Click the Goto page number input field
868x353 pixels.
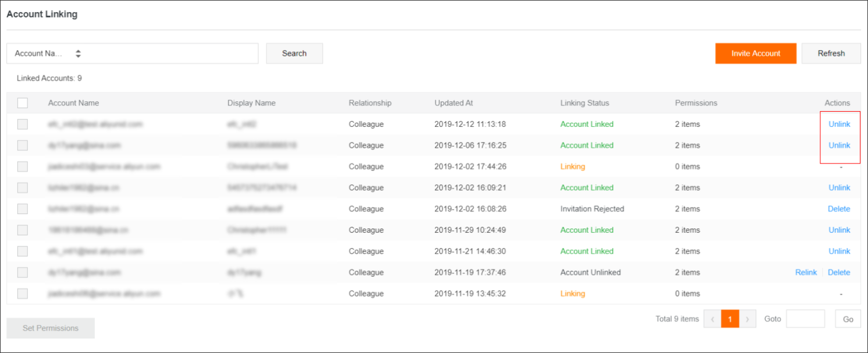point(805,319)
